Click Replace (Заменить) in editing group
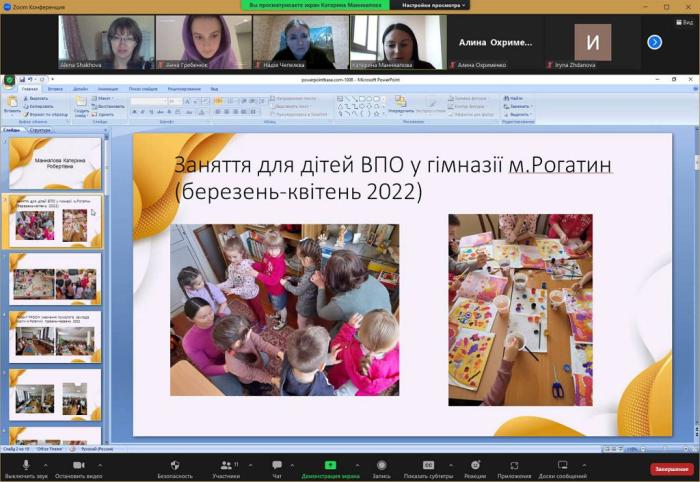This screenshot has width=700, height=482. (x=518, y=106)
